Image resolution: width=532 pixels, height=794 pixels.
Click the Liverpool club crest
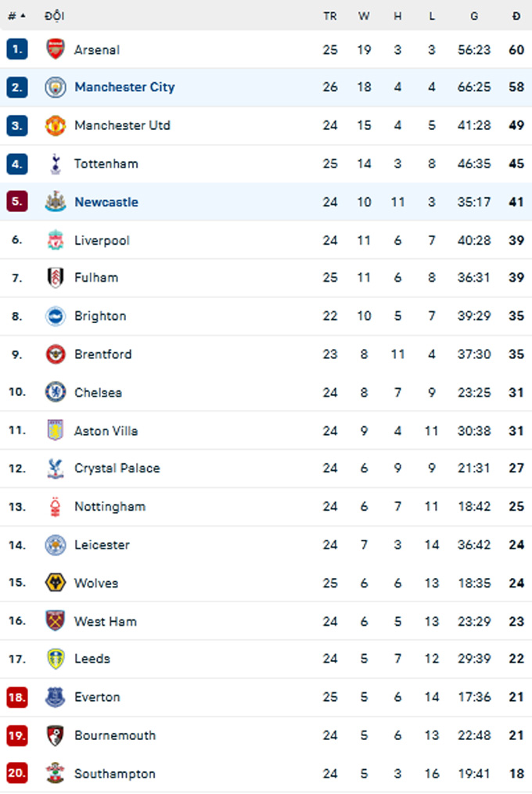tap(56, 240)
